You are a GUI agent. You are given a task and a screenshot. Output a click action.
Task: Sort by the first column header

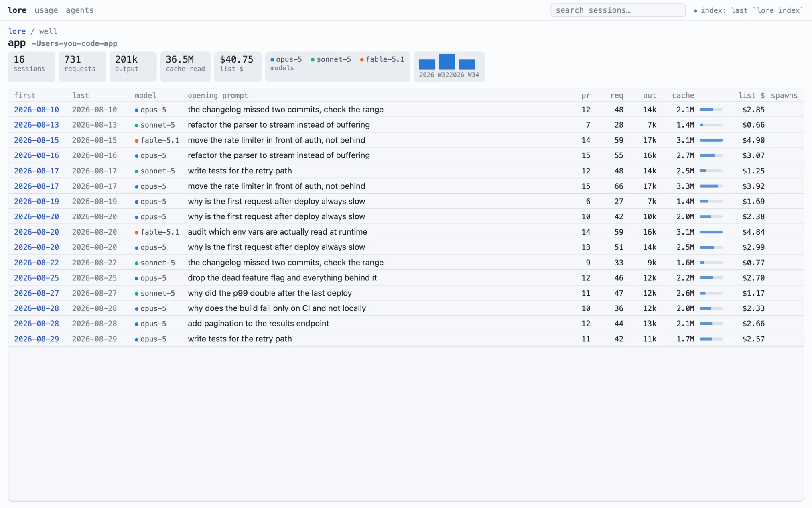pos(25,96)
